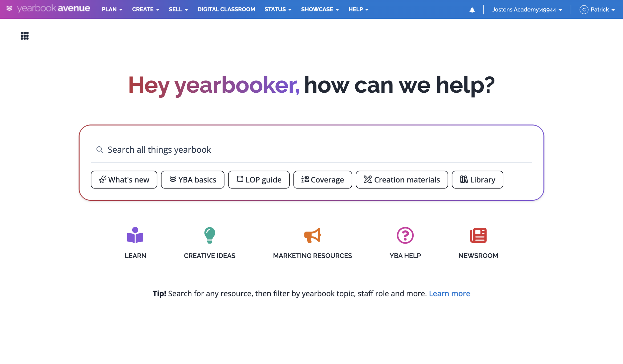This screenshot has width=623, height=364.
Task: Click the LOP guide chip
Action: (259, 180)
